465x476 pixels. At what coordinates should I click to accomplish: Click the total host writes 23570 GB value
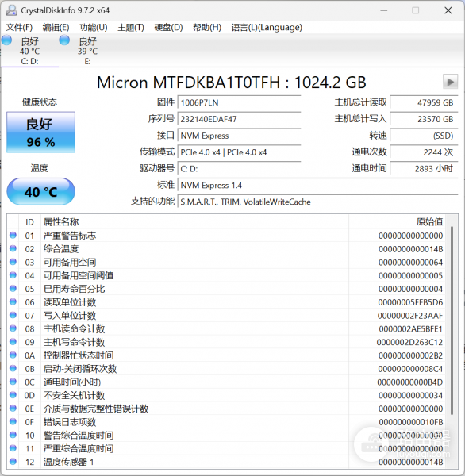[424, 119]
